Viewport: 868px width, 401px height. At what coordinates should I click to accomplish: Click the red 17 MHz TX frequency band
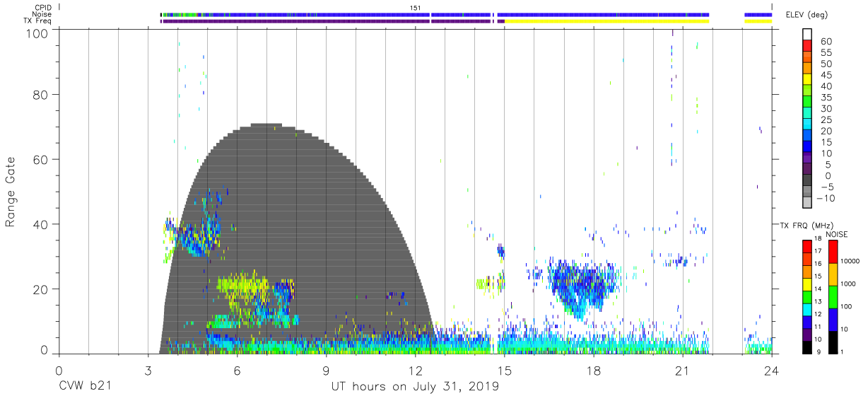tap(807, 247)
